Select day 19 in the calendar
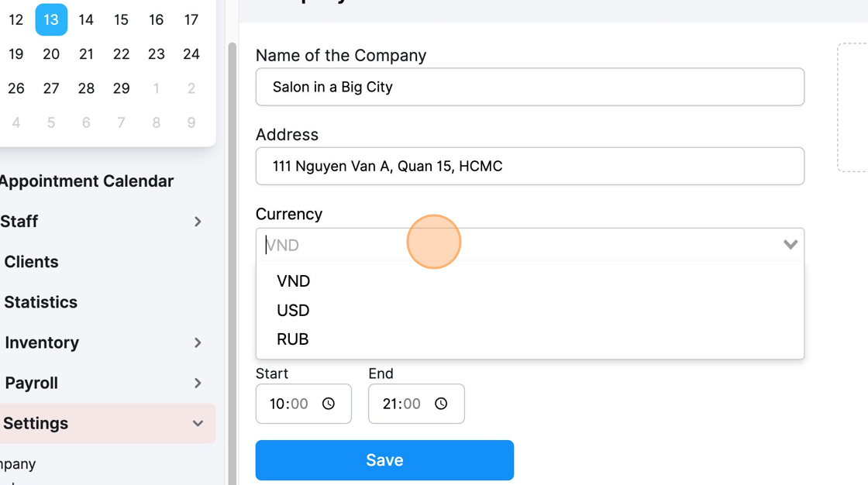This screenshot has width=868, height=485. 16,54
